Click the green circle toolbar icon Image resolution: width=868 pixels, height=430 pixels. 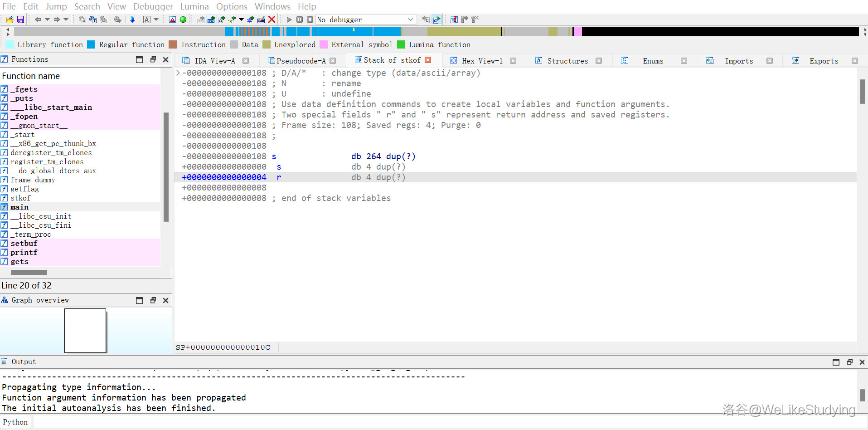(183, 20)
